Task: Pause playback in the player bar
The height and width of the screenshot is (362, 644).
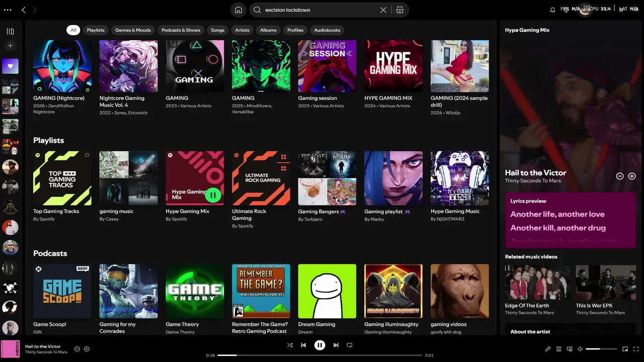Action: pyautogui.click(x=319, y=345)
